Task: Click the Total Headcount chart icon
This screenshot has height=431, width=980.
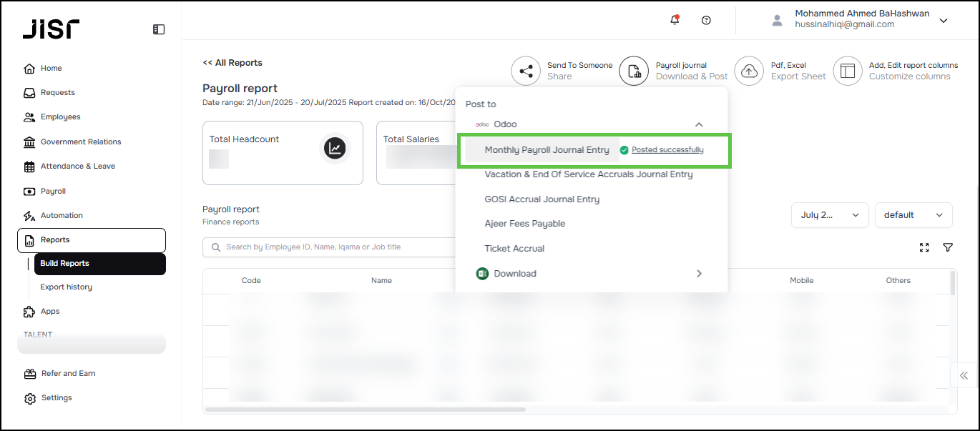Action: 335,148
